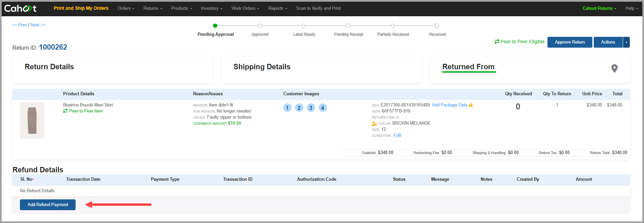Click the Sl. No column header
This screenshot has height=223, width=644.
[x=27, y=179]
